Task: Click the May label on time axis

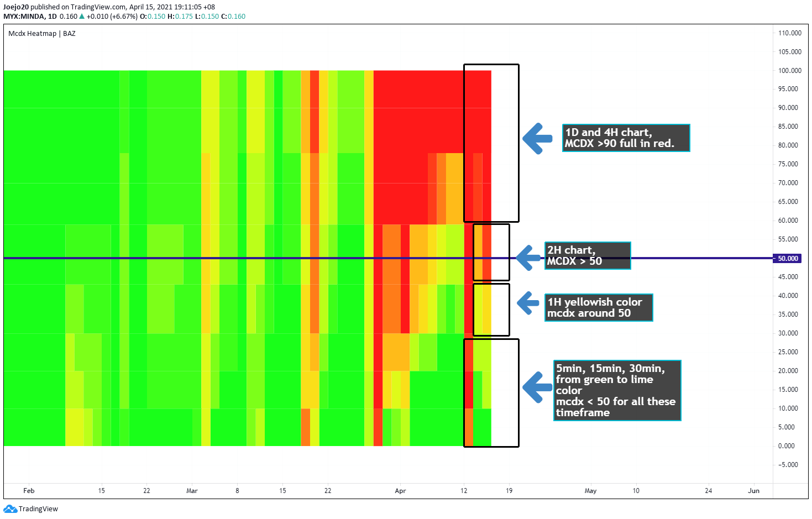Action: pos(590,491)
